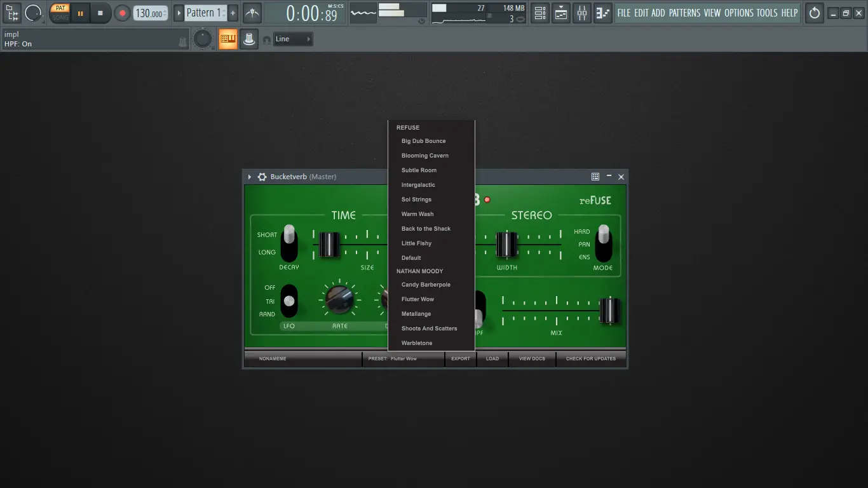Open the Line snap dropdown
The image size is (868, 488).
coord(293,39)
